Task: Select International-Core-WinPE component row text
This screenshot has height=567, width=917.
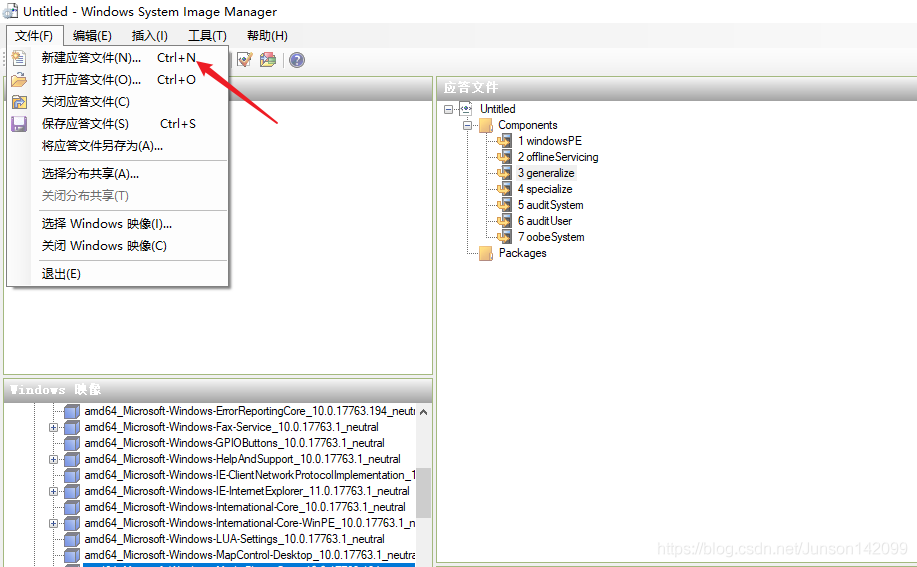Action: 249,523
